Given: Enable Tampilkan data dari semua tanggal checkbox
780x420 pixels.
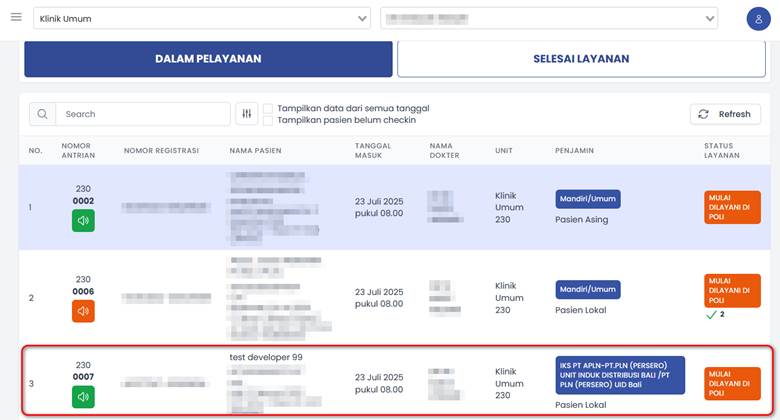Looking at the screenshot, I should 268,108.
